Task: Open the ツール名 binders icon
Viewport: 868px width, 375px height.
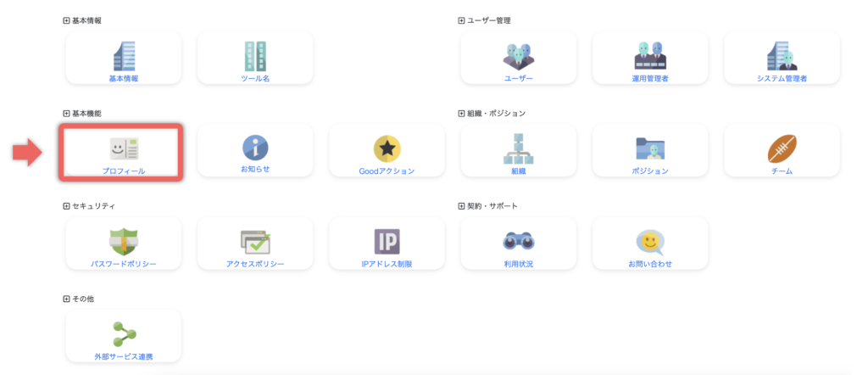Action: pyautogui.click(x=255, y=55)
